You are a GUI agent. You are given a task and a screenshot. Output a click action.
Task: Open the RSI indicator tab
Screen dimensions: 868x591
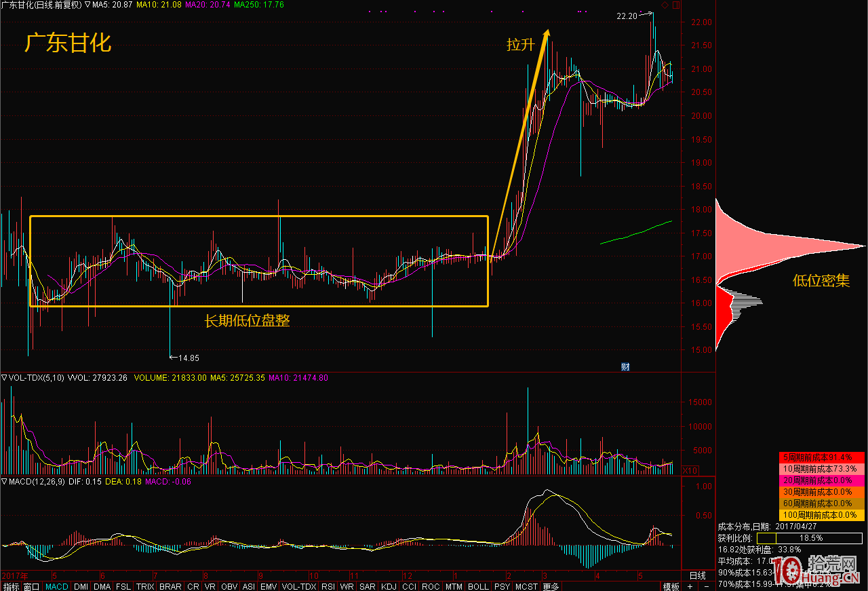328,586
